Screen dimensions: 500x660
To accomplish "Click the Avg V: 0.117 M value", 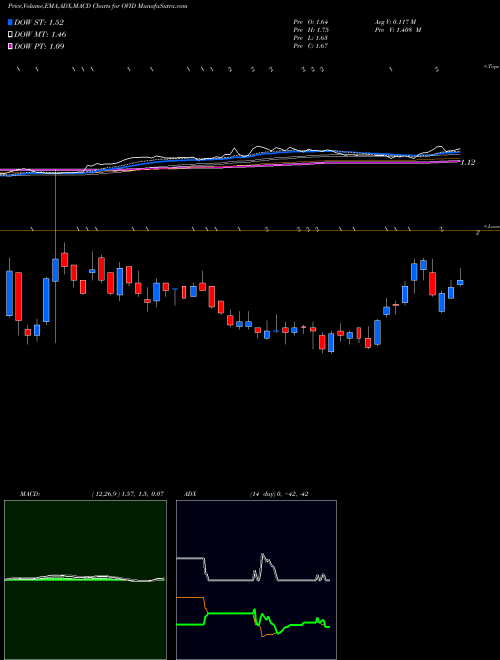I will pyautogui.click(x=395, y=22).
